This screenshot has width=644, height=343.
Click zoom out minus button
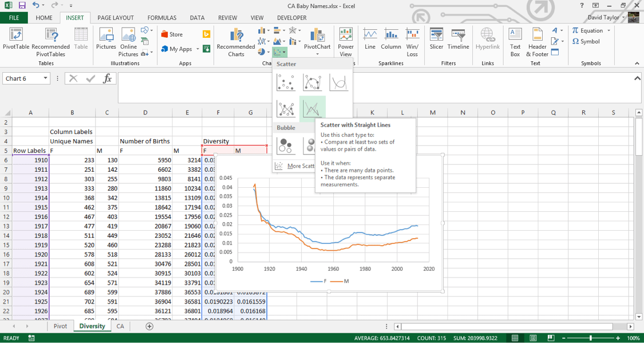tap(563, 338)
